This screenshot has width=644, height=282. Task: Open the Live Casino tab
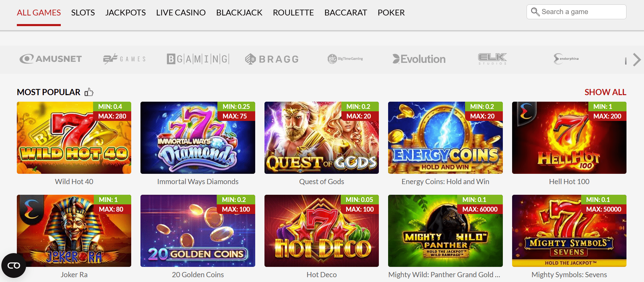pyautogui.click(x=181, y=13)
